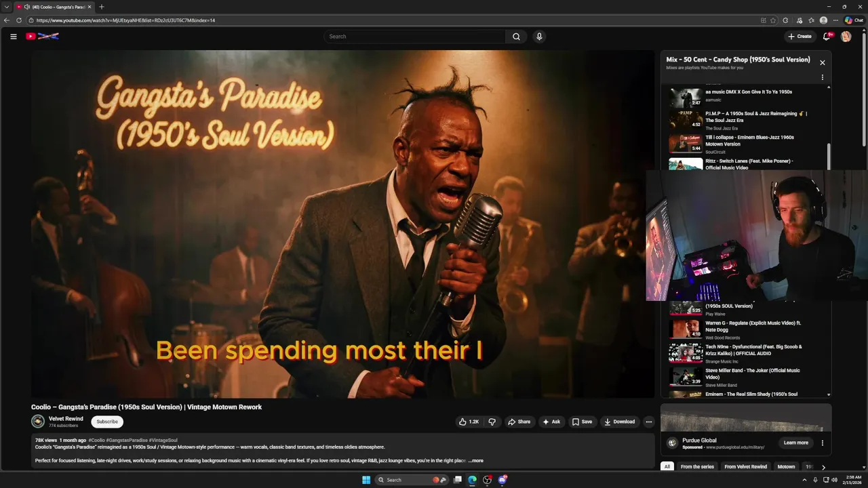
Task: Play DMX X Gon Give It To Ya 1950s
Action: pyautogui.click(x=749, y=95)
